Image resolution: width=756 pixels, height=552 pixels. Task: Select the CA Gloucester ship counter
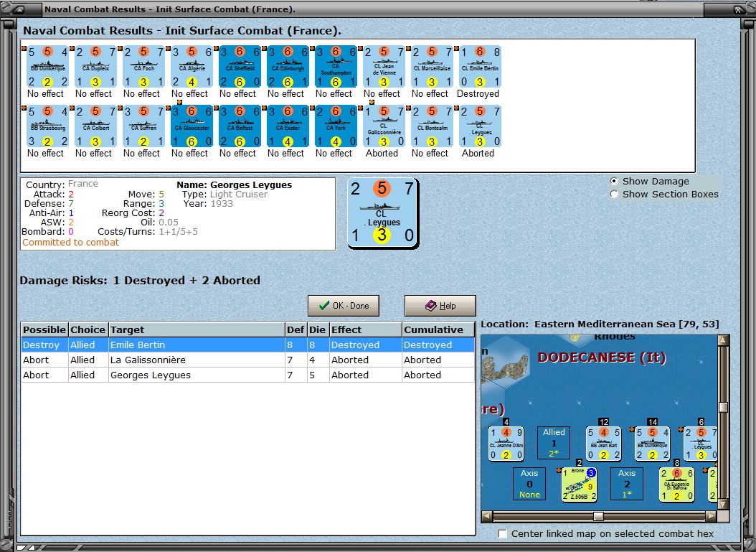pyautogui.click(x=192, y=126)
